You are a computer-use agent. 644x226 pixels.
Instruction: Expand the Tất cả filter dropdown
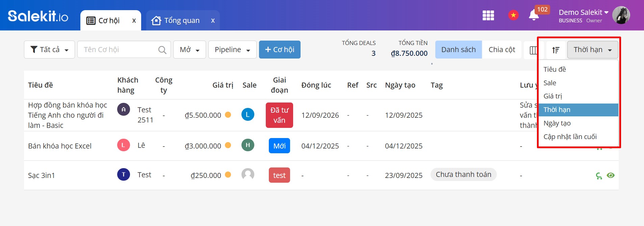(x=49, y=50)
